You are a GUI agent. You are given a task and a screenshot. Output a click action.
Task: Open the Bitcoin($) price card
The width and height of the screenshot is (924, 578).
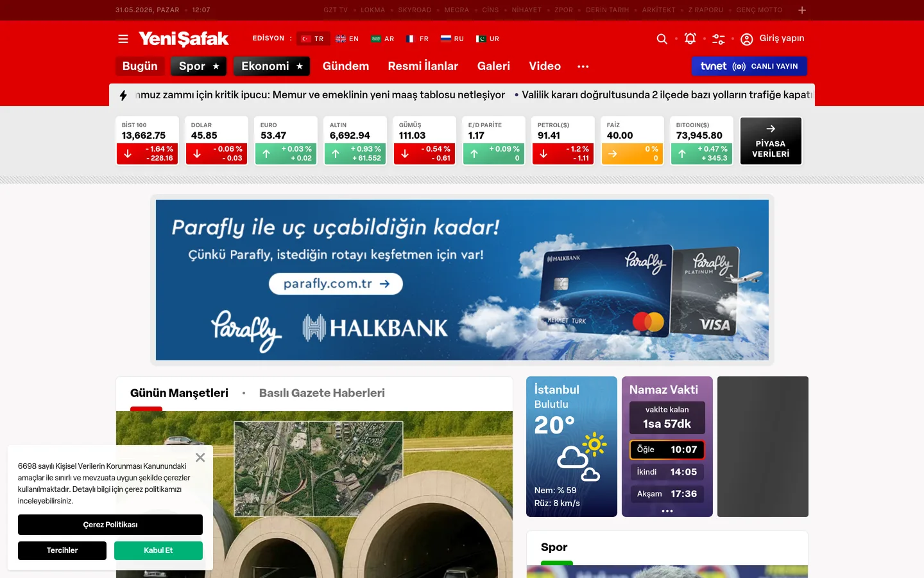701,141
